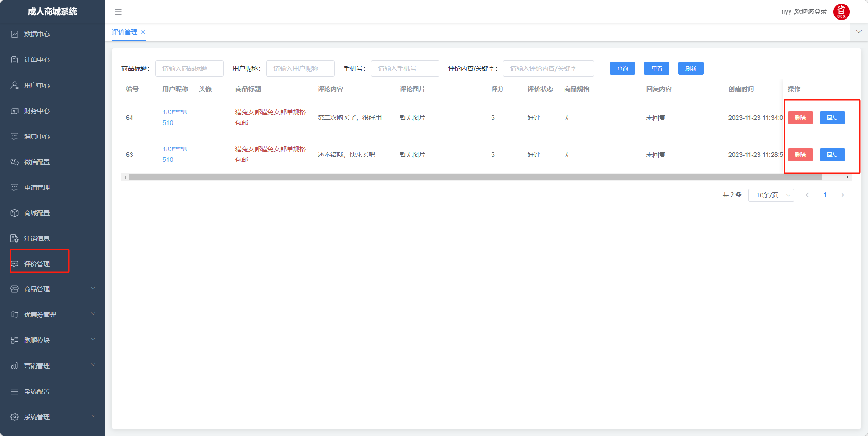Click the 订单中心 document icon

(15, 60)
